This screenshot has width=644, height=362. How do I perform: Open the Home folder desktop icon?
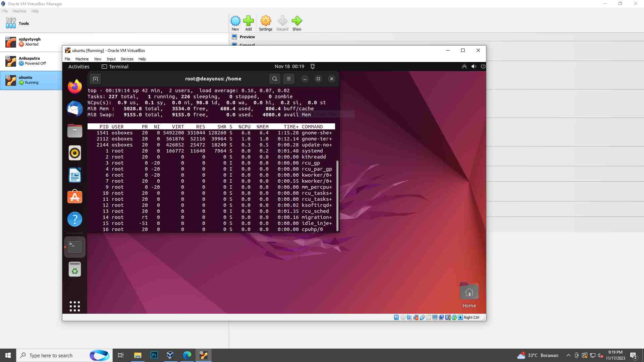tap(469, 295)
